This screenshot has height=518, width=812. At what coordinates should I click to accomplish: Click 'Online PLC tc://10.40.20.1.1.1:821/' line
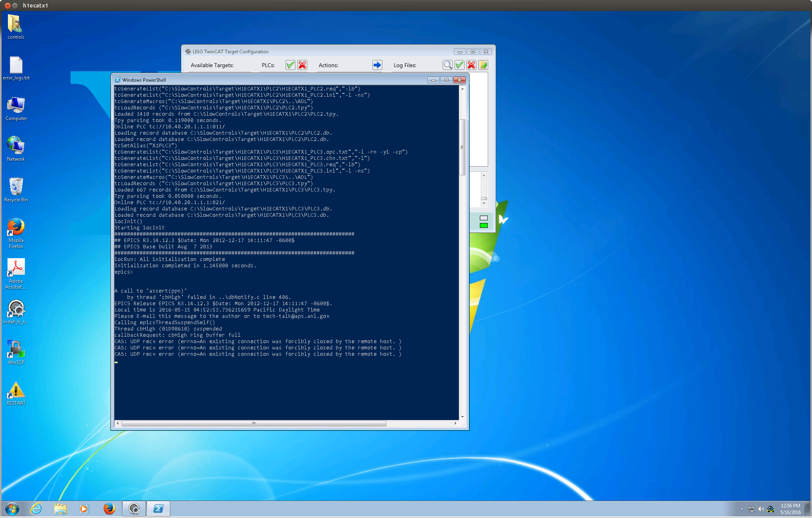coord(170,203)
